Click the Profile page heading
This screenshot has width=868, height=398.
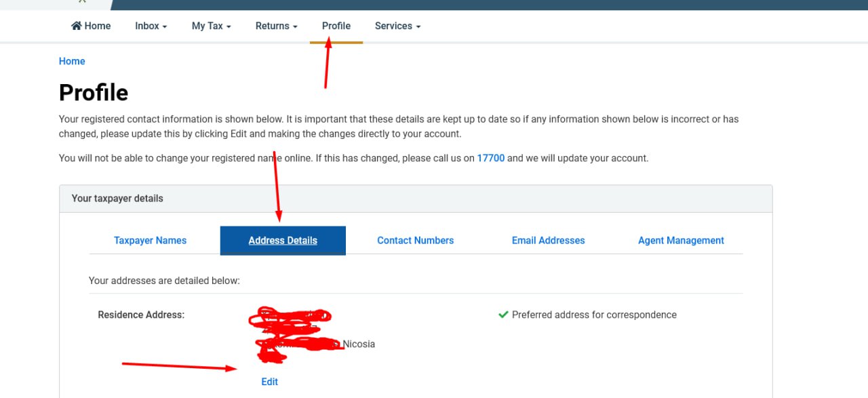tap(94, 92)
